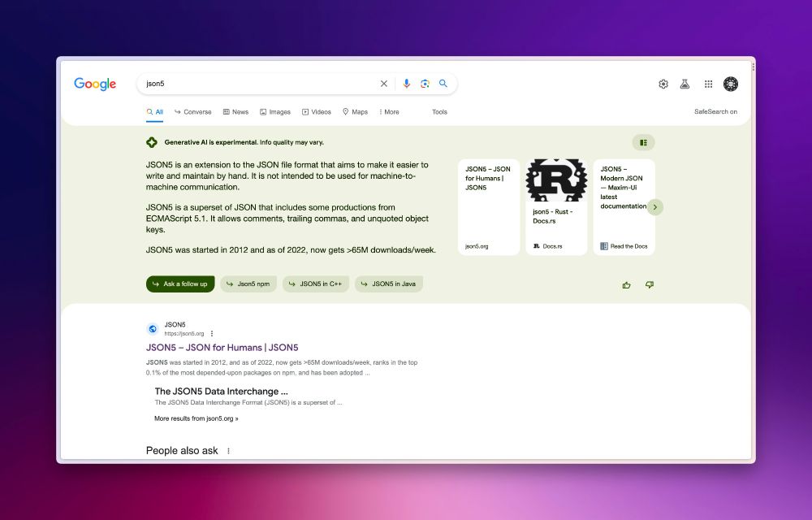Click More results from json5.org
The width and height of the screenshot is (812, 520).
tap(197, 418)
